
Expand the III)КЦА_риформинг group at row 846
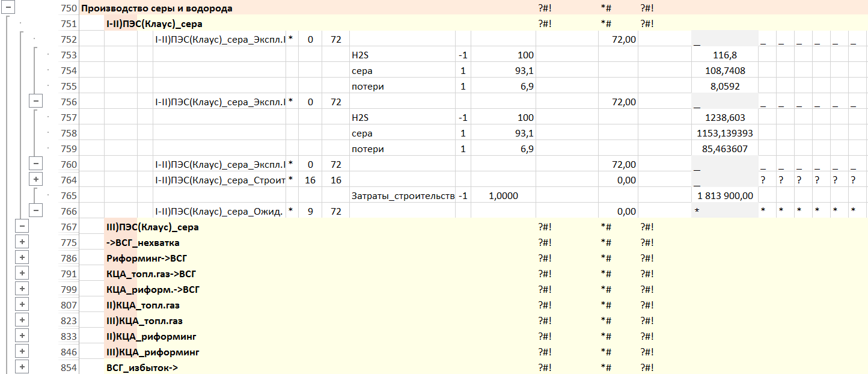(x=22, y=352)
